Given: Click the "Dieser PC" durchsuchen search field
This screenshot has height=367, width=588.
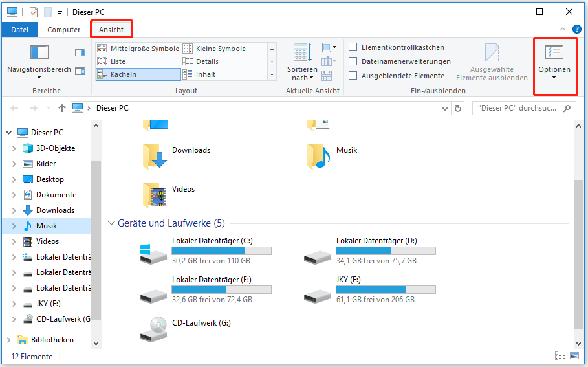Looking at the screenshot, I should 517,108.
